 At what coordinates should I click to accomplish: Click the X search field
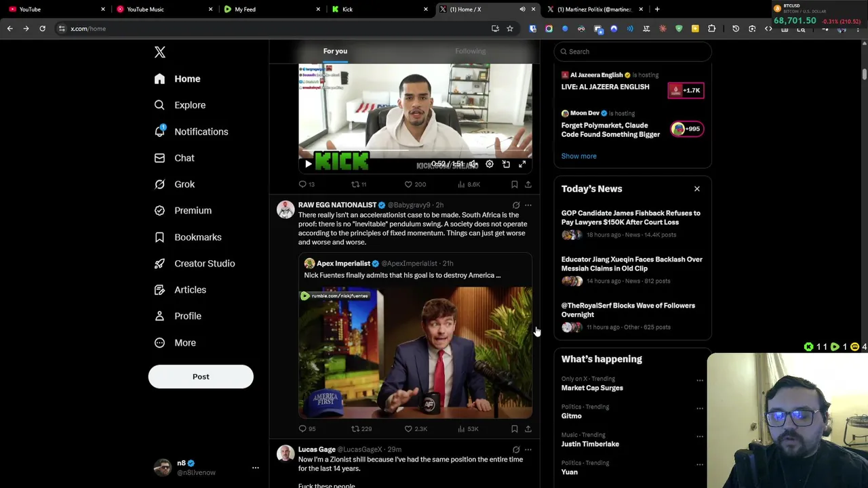click(633, 52)
